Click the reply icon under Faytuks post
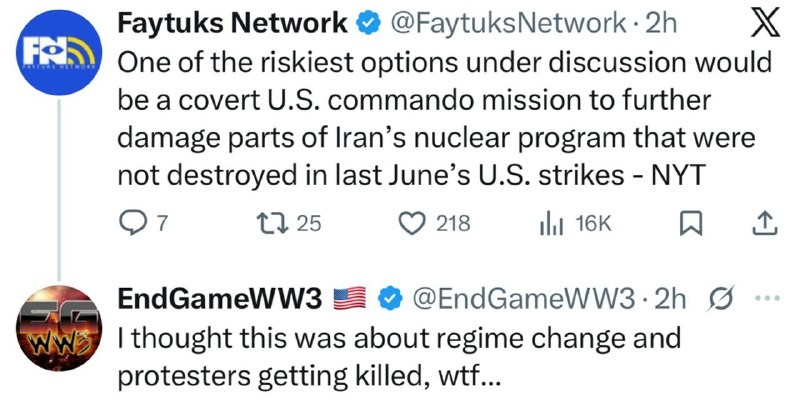The image size is (800, 405). (x=133, y=223)
